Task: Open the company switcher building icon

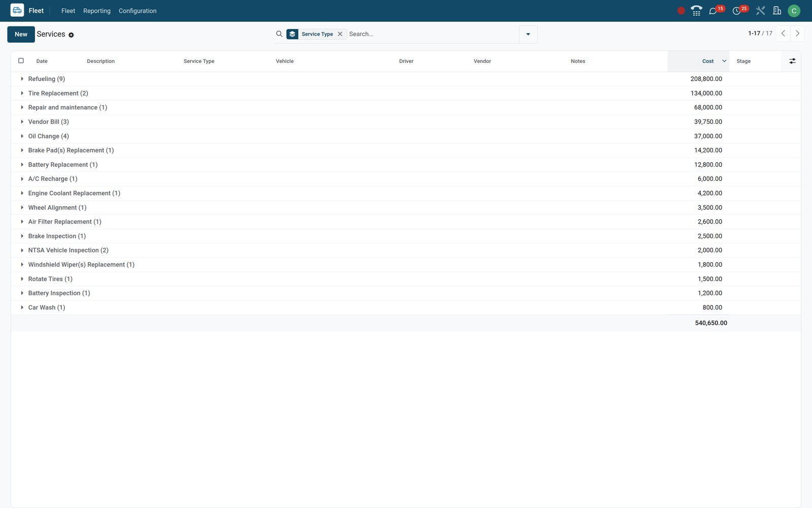Action: tap(777, 11)
